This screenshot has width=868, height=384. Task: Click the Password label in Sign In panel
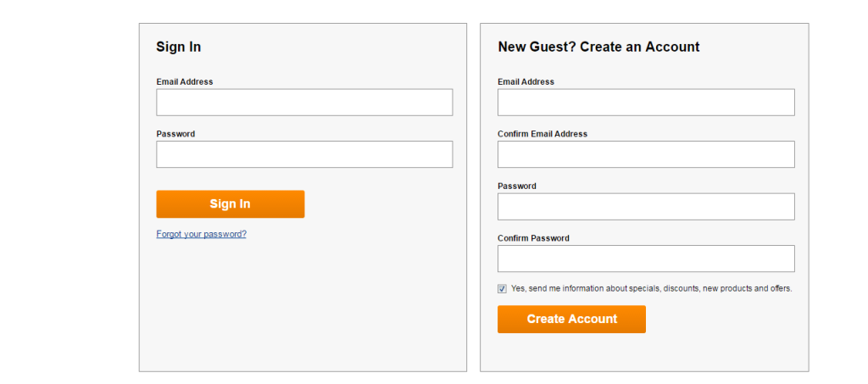[x=175, y=134]
